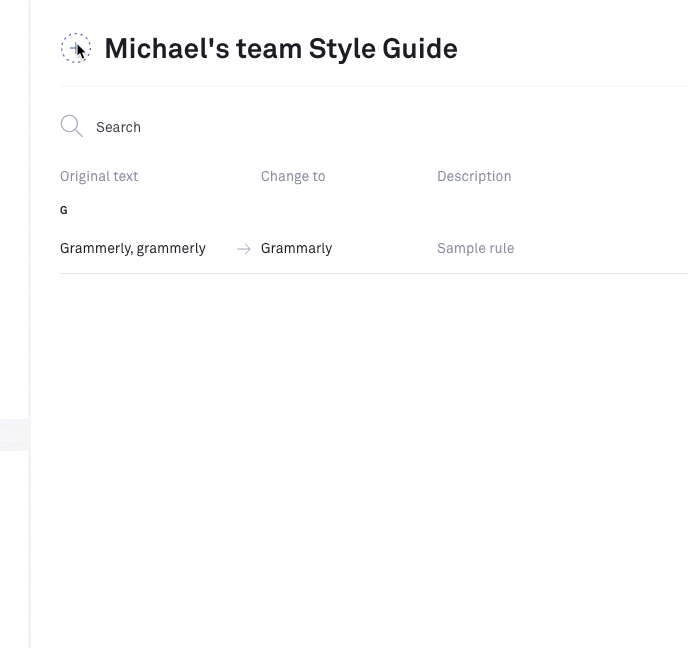Click the empty right end of the Grammarly row

point(630,248)
